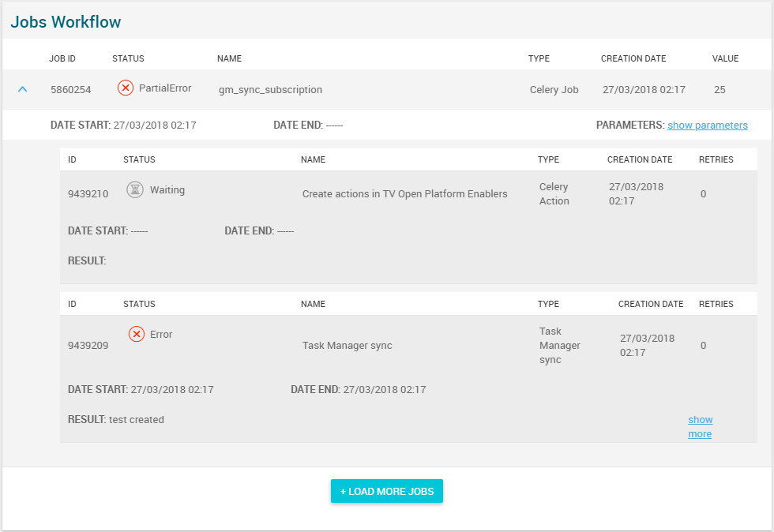
Task: Click action ID 9439209
Action: coord(88,345)
